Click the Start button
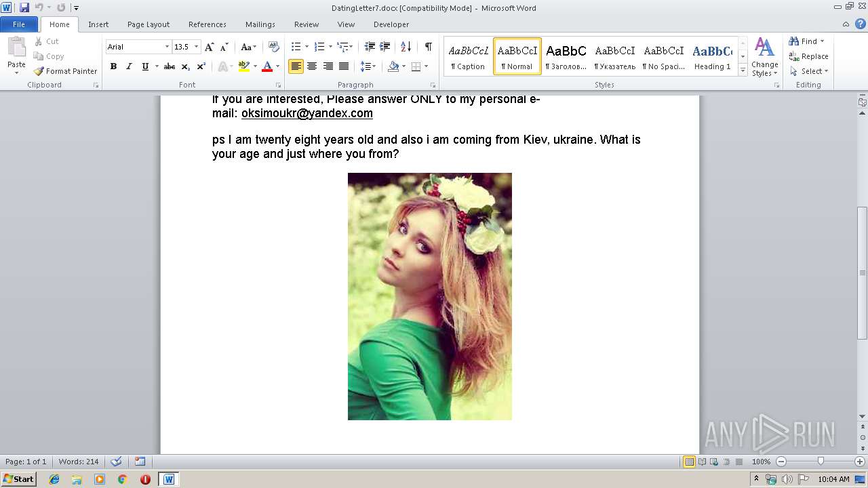Screen dimensions: 868x488 click(x=18, y=479)
